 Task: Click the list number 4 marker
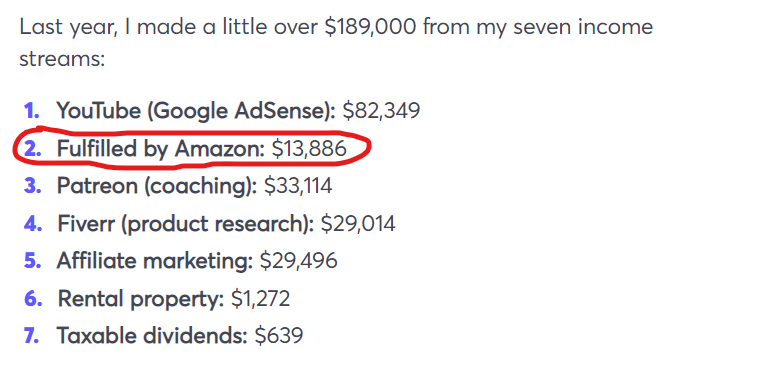coord(32,224)
